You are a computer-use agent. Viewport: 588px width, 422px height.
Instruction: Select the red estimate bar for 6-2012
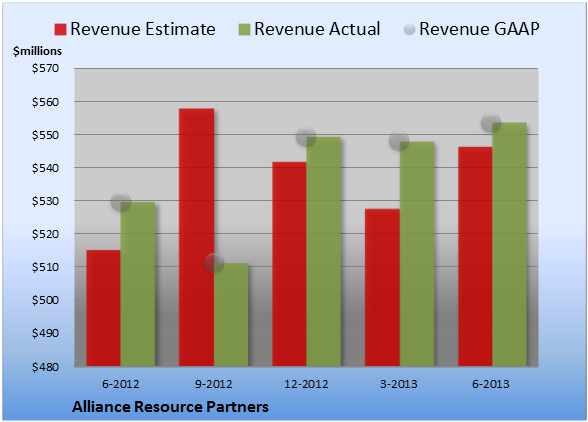click(104, 308)
